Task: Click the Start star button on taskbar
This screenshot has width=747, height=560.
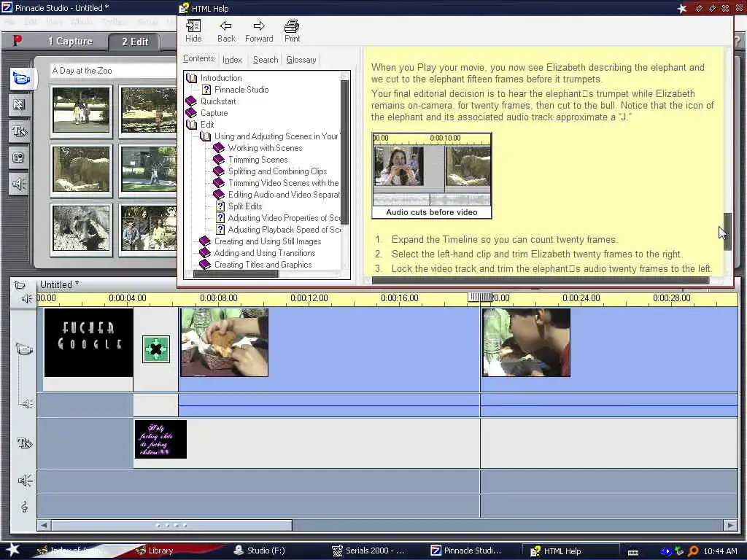Action: pos(12,550)
